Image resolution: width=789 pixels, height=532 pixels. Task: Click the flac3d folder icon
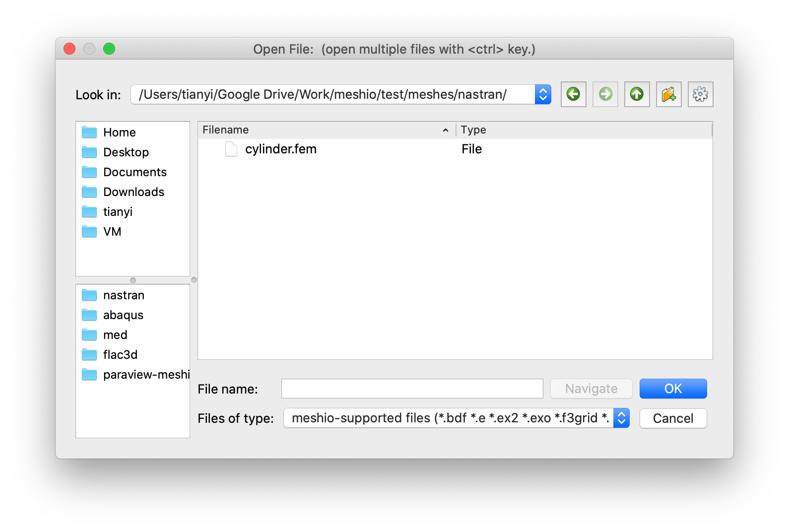click(x=89, y=355)
